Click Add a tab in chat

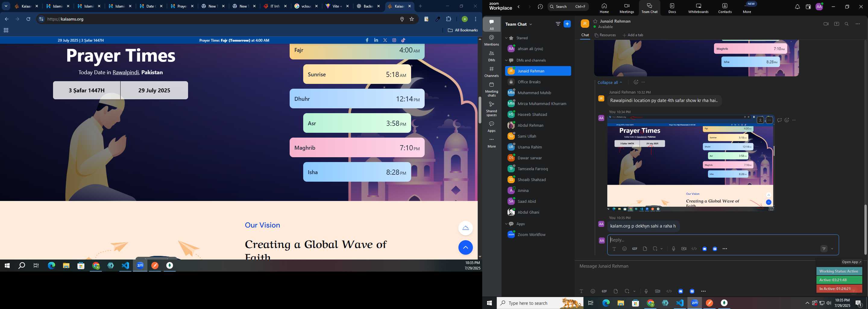point(633,35)
